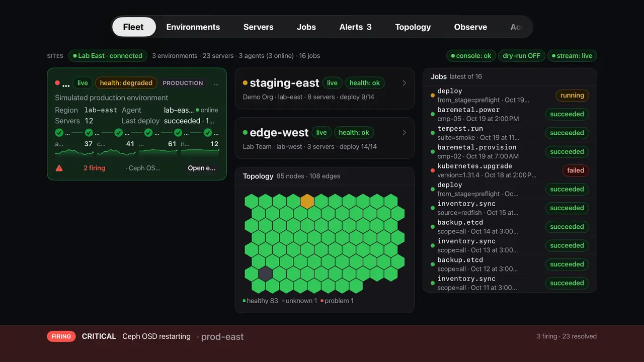This screenshot has height=362, width=644.
Task: Open the baremetal.power job row
Action: (x=510, y=114)
